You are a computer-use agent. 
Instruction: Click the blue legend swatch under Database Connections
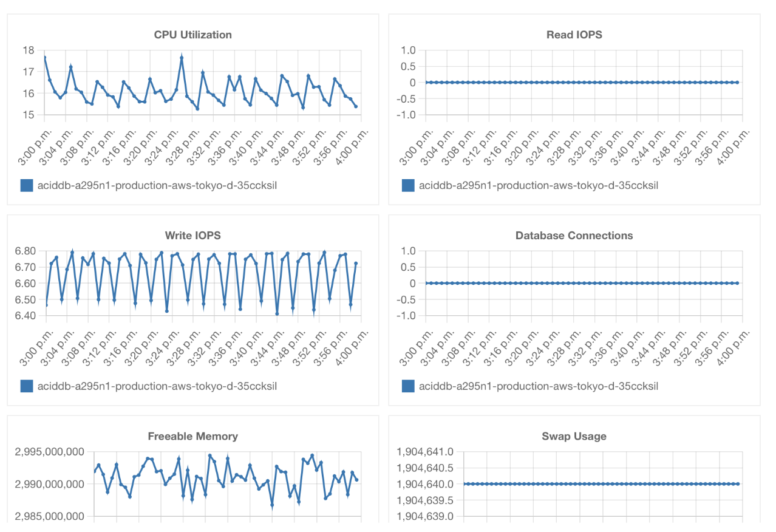(408, 386)
